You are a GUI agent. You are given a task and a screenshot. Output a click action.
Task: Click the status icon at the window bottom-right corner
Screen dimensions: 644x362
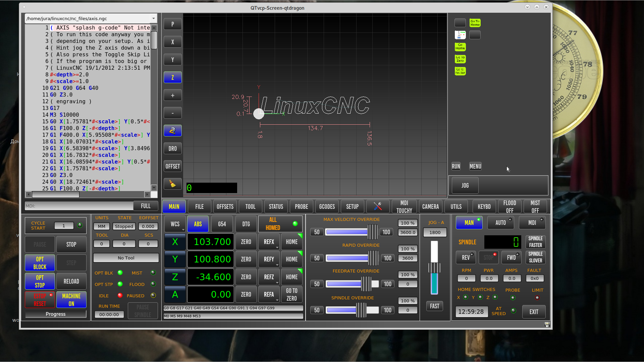(x=547, y=324)
